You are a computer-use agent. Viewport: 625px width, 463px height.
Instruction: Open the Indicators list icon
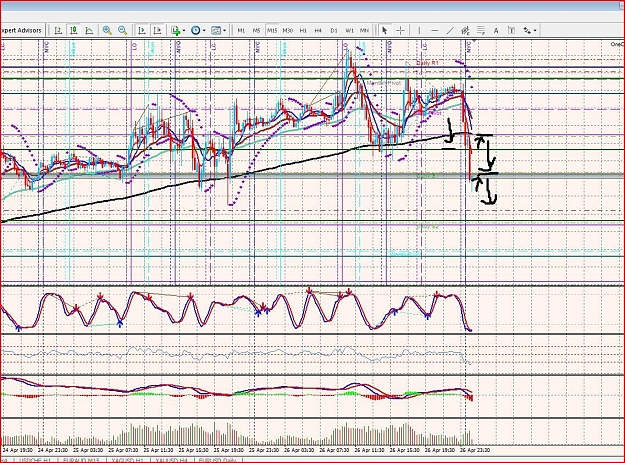(175, 30)
